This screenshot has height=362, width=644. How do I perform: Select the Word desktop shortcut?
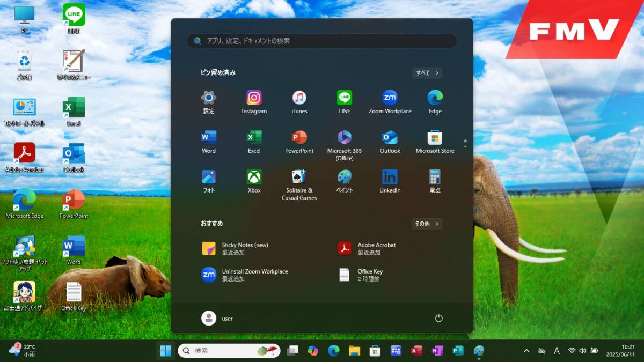coord(74,250)
